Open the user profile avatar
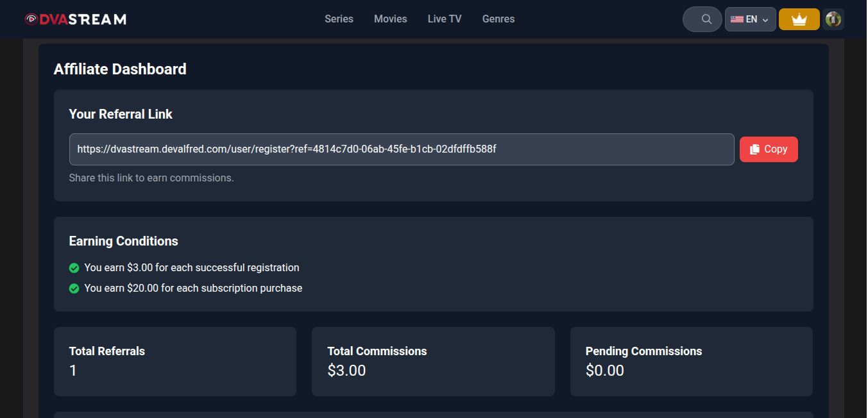 tap(833, 19)
